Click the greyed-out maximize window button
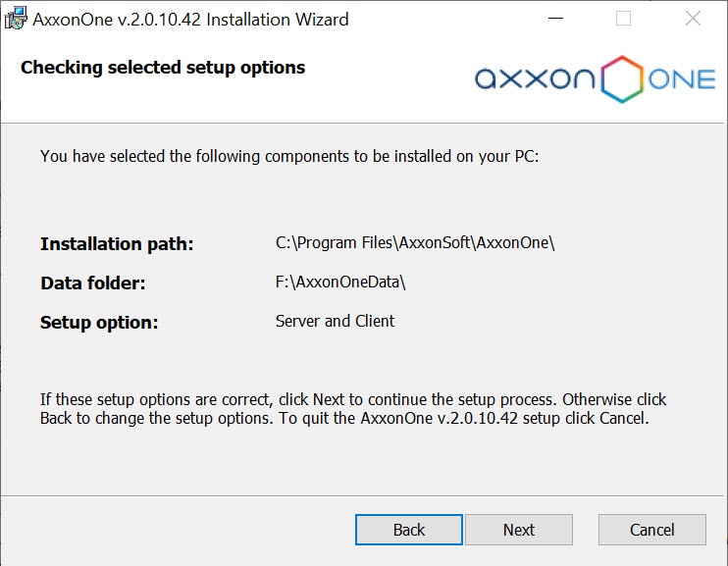This screenshot has height=566, width=728. (x=623, y=19)
